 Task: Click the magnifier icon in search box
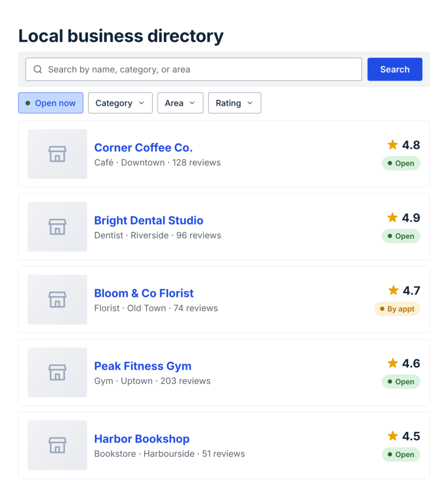38,69
